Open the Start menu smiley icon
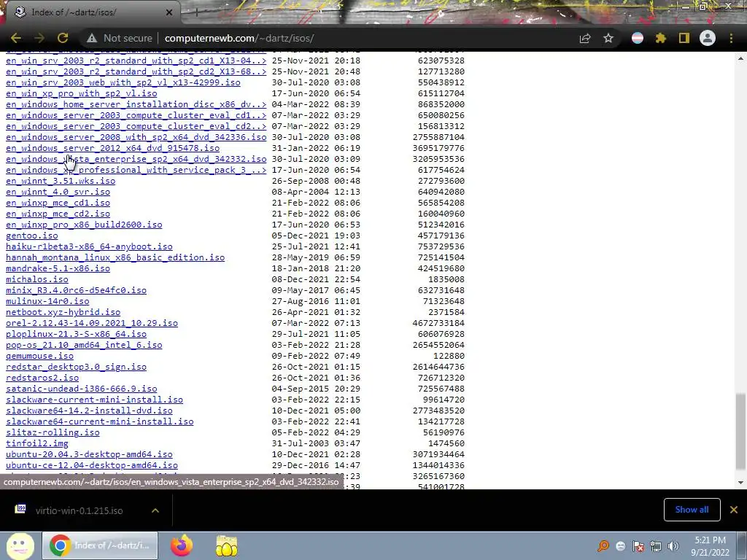Screen dimensions: 747x560 (x=20, y=545)
